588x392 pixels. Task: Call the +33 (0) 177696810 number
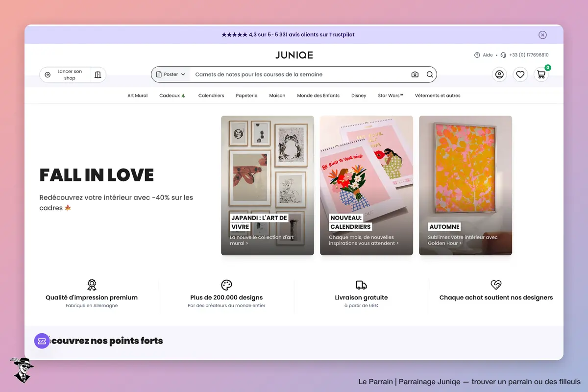[x=529, y=55]
